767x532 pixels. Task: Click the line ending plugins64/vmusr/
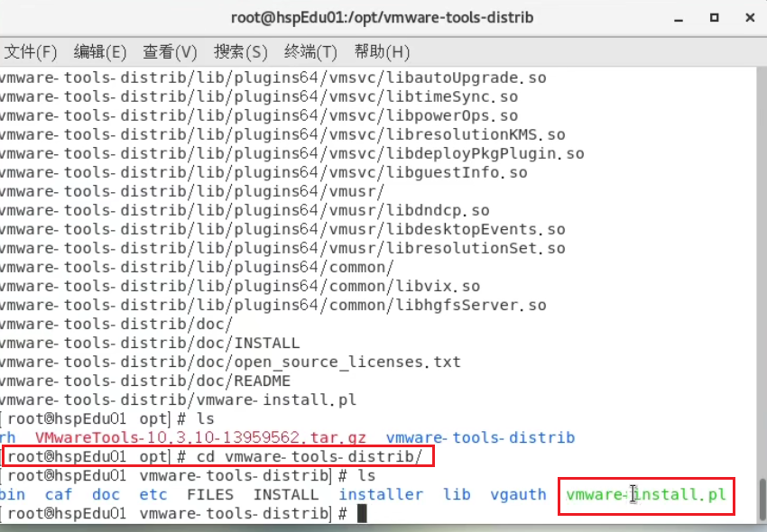tap(192, 192)
